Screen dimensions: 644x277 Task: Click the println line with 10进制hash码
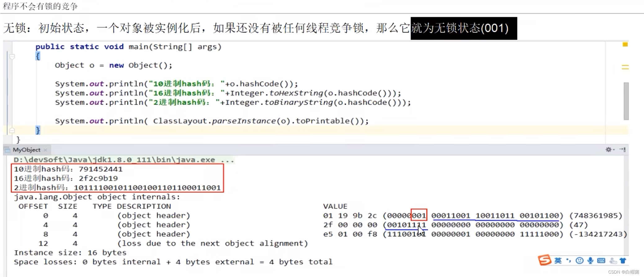pos(176,84)
